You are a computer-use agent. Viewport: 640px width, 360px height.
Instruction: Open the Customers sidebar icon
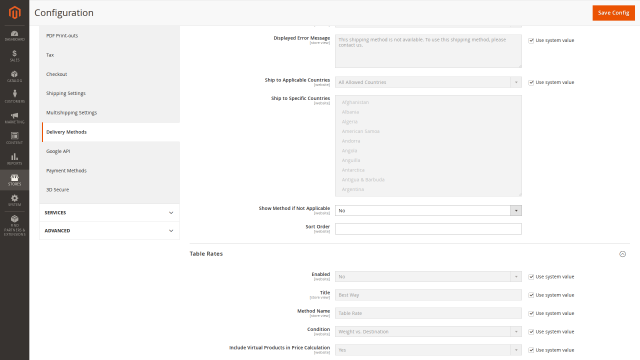coord(14,97)
